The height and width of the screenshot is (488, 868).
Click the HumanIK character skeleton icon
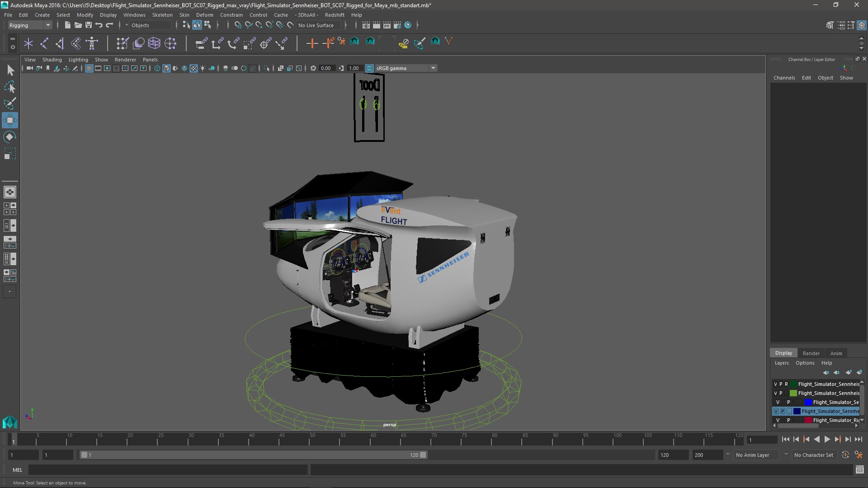click(92, 43)
